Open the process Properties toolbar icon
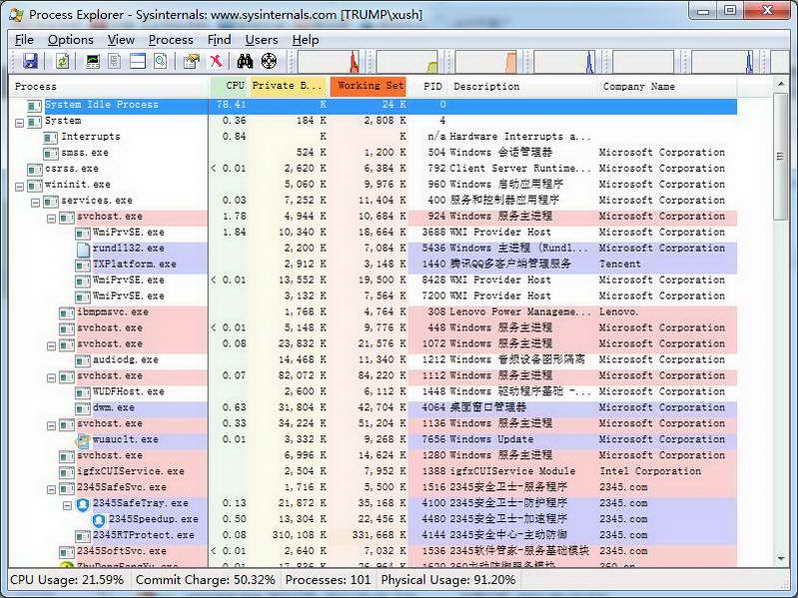Image resolution: width=798 pixels, height=598 pixels. (191, 62)
